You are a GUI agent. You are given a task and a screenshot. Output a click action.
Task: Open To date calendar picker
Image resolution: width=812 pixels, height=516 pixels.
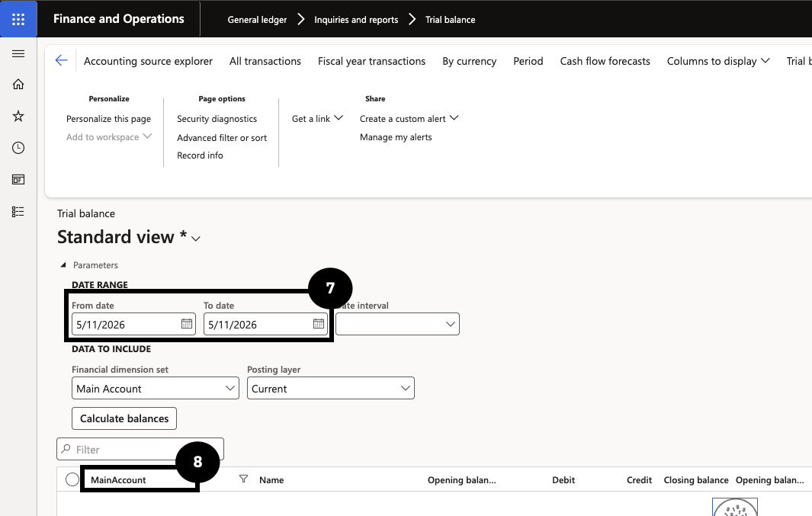[319, 324]
